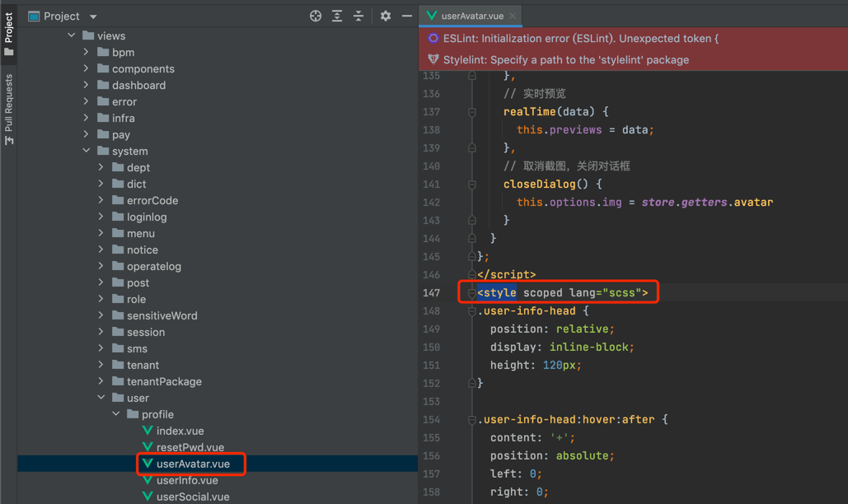Close the userAvatar.vue editor tab
848x504 pixels.
click(x=513, y=16)
